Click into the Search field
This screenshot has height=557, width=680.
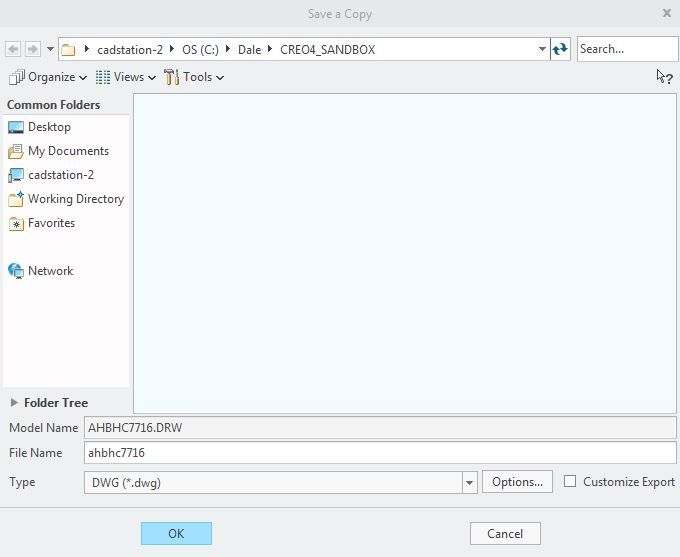627,49
